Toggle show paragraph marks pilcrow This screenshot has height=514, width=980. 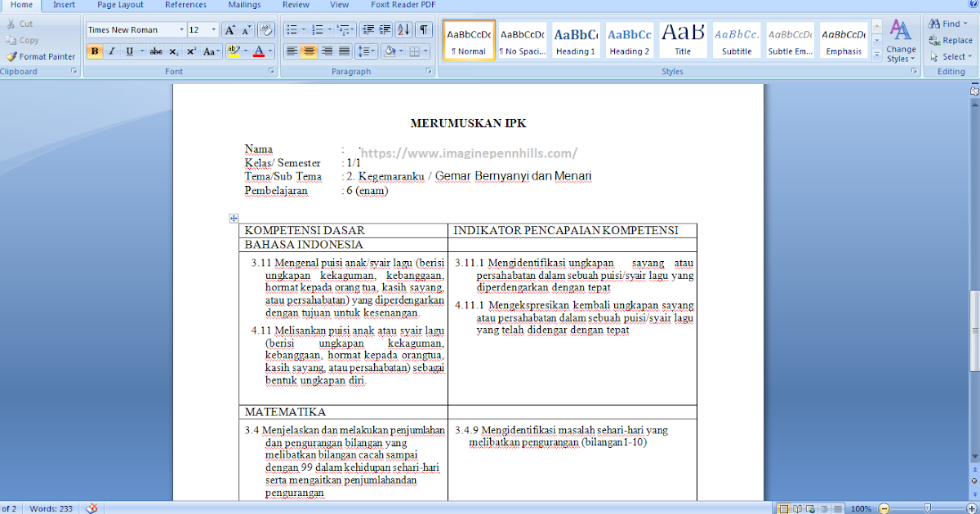pyautogui.click(x=424, y=30)
